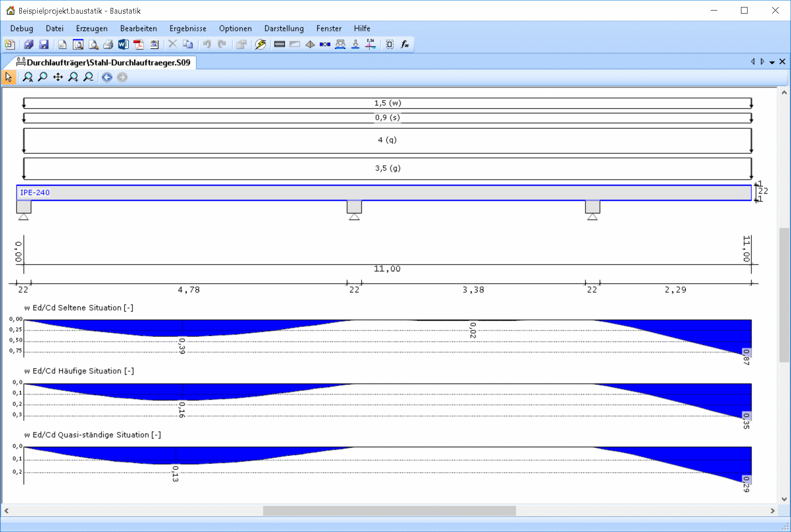Screen dimensions: 791x532
Task: Click the dimension 2,36 icon
Action: click(x=370, y=44)
